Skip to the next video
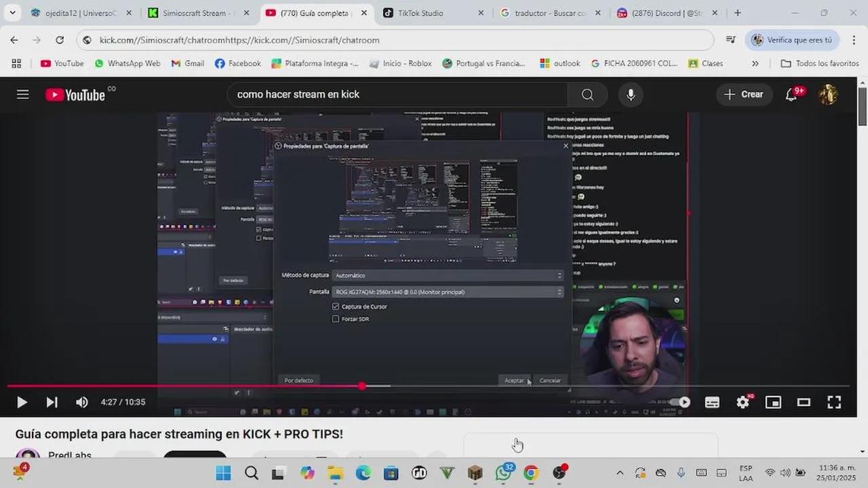The image size is (868, 488). click(x=52, y=402)
